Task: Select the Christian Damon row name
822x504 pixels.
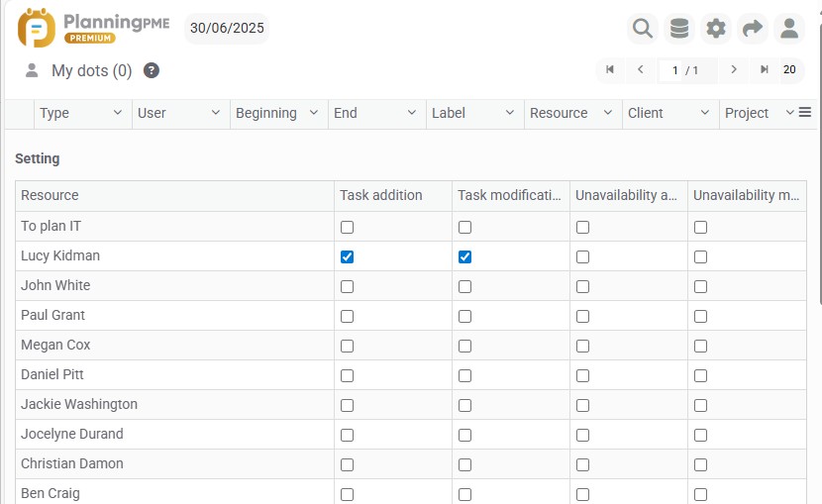Action: (x=72, y=463)
